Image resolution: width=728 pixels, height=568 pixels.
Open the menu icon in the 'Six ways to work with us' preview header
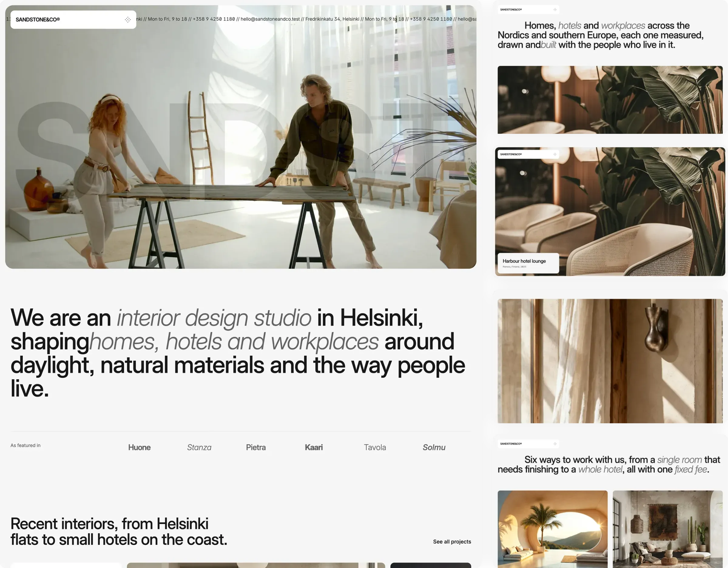tap(555, 444)
